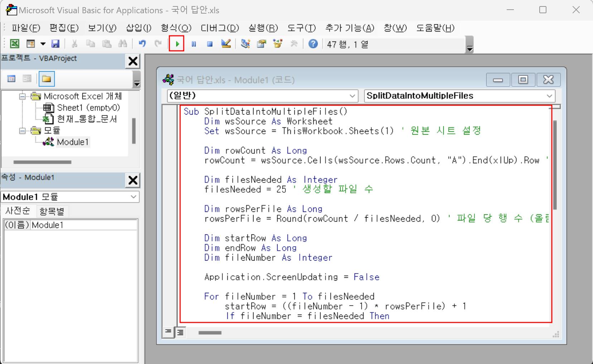Open the 도구(T) menu
Viewport: 593px width, 364px height.
302,28
